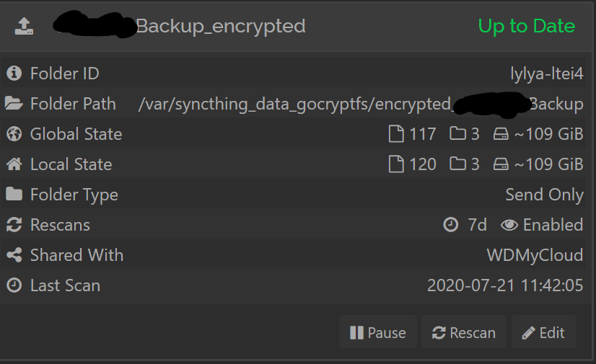596x364 pixels.
Task: Pause the Backup_encrypted folder
Action: 378,332
